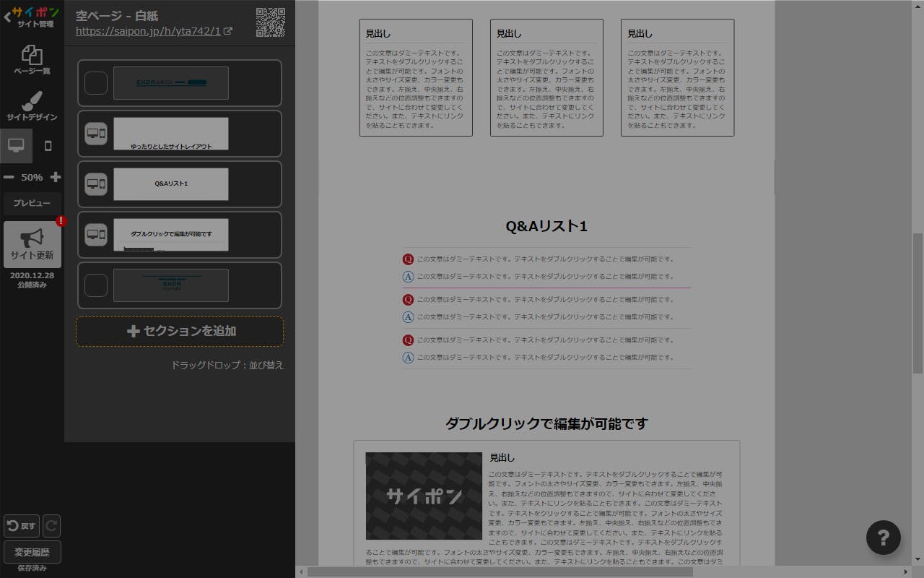Image resolution: width=924 pixels, height=578 pixels.
Task: Check the box on the bottom footer section
Action: coord(96,285)
